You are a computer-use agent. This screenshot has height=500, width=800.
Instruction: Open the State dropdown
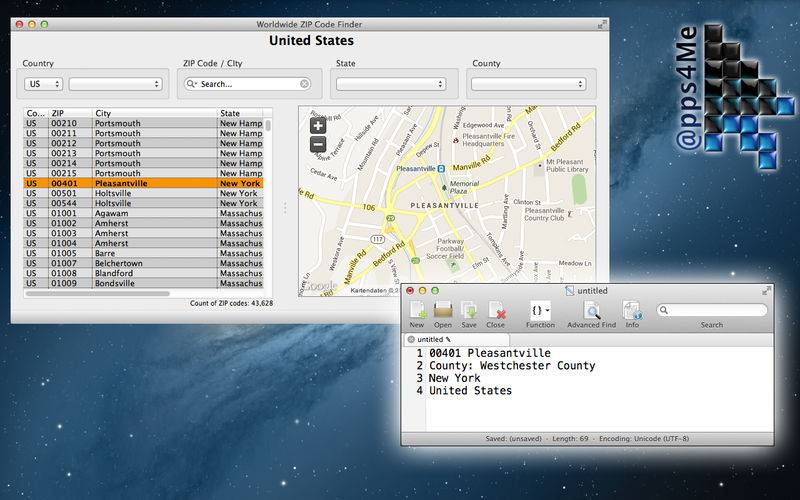[391, 84]
